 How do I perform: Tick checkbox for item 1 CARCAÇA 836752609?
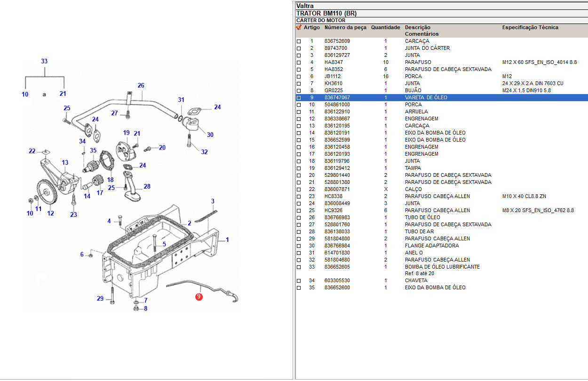point(298,41)
